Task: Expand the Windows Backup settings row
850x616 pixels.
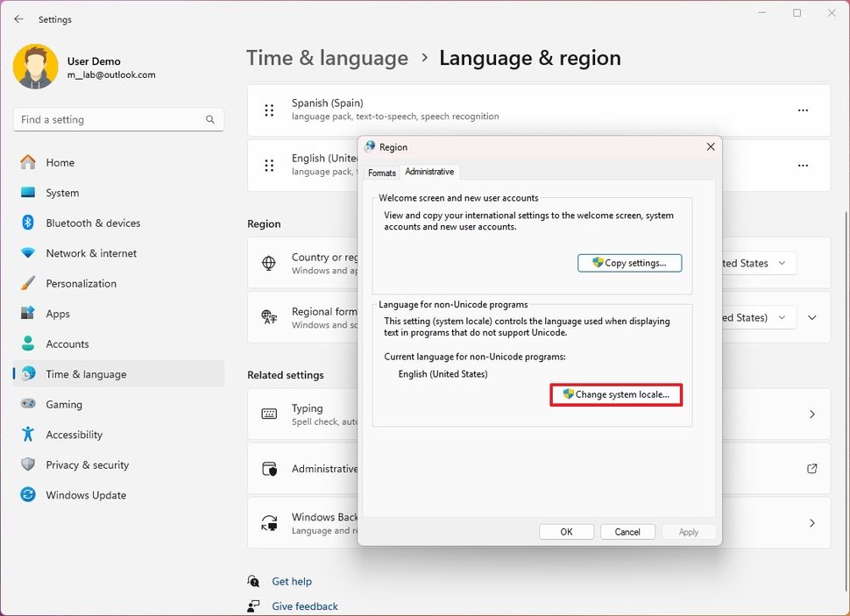Action: point(811,522)
